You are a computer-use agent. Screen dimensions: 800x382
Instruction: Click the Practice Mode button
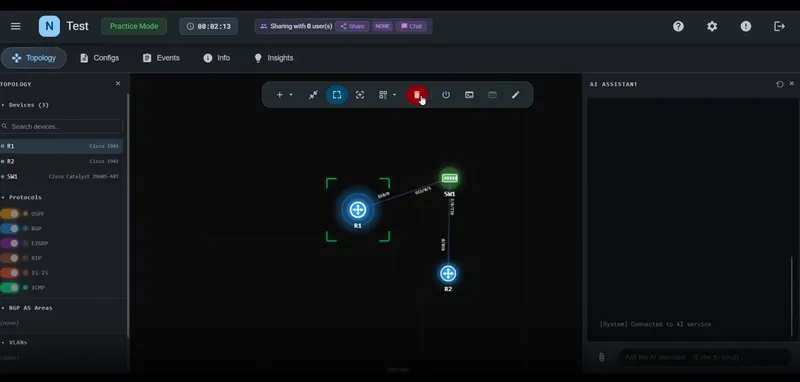click(x=134, y=26)
